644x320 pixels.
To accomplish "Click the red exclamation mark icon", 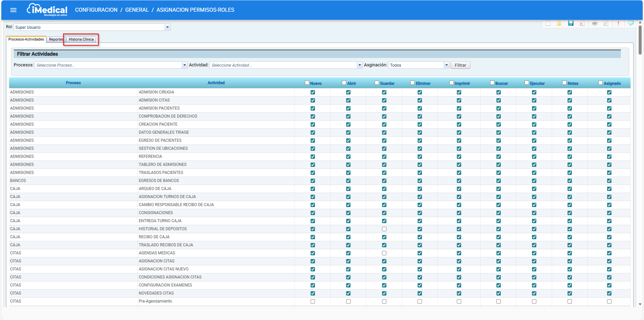I will click(618, 23).
